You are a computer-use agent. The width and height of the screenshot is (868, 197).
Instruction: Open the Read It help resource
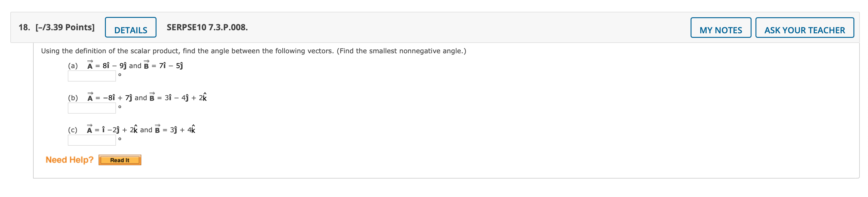tap(119, 160)
